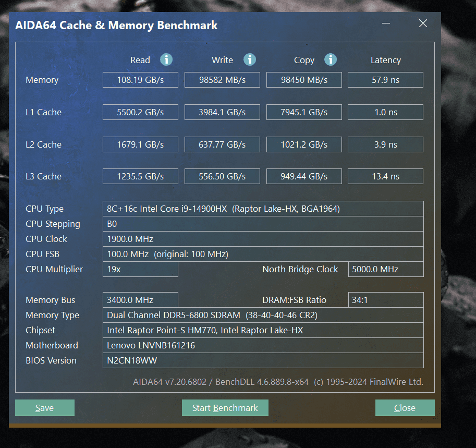
Task: Click the Memory Bus value 3400.0 MHz
Action: 140,300
